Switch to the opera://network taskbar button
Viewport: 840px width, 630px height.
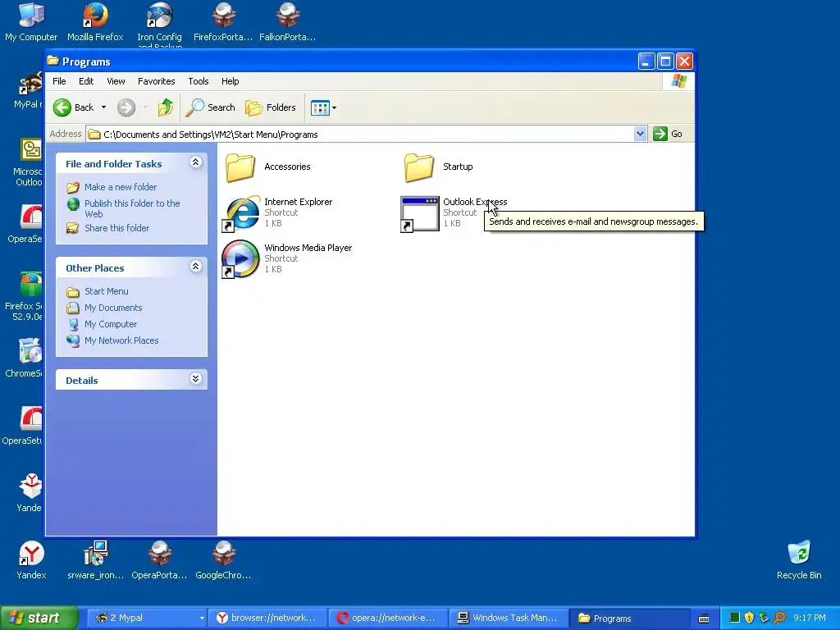[x=387, y=619]
